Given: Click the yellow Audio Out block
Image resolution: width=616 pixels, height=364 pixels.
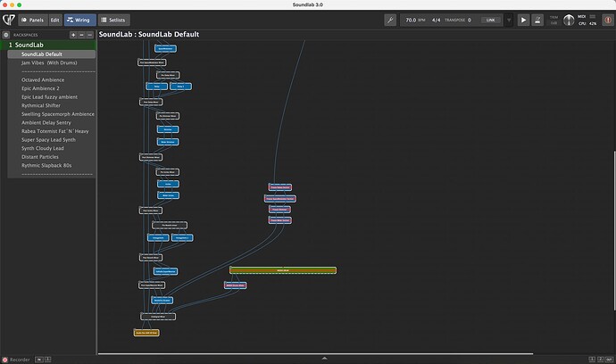Looking at the screenshot, I should point(146,333).
